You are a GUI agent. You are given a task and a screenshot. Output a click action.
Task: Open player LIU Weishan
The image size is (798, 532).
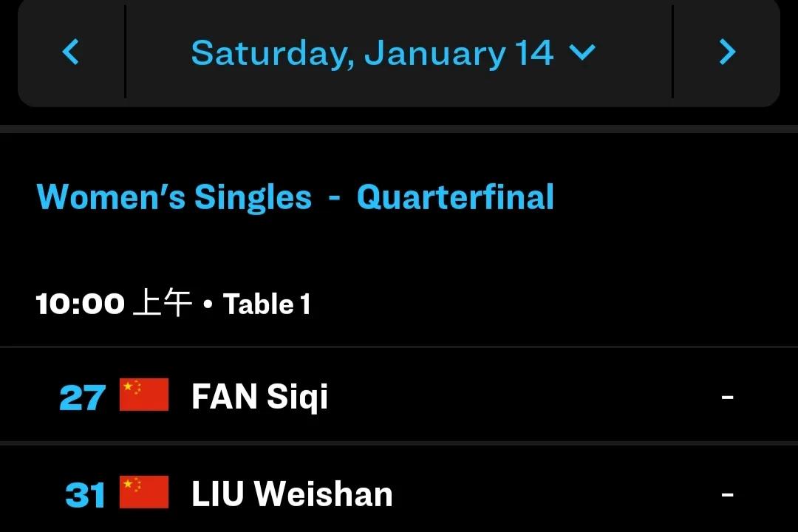point(292,494)
